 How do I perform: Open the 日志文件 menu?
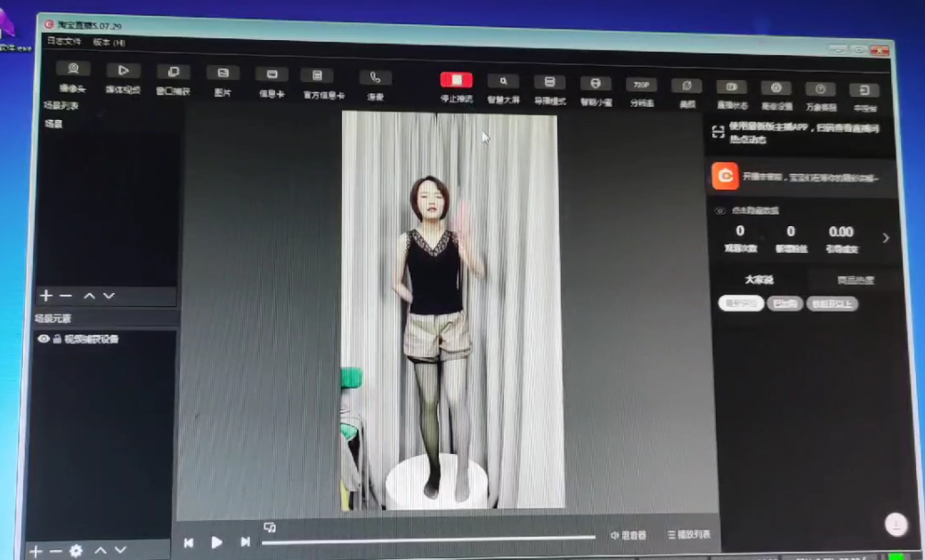coord(64,41)
